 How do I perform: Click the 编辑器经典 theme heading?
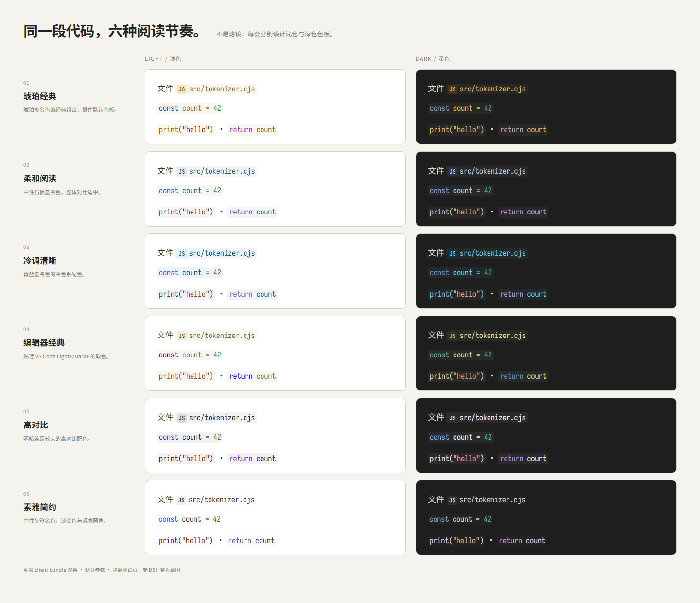[x=44, y=343]
